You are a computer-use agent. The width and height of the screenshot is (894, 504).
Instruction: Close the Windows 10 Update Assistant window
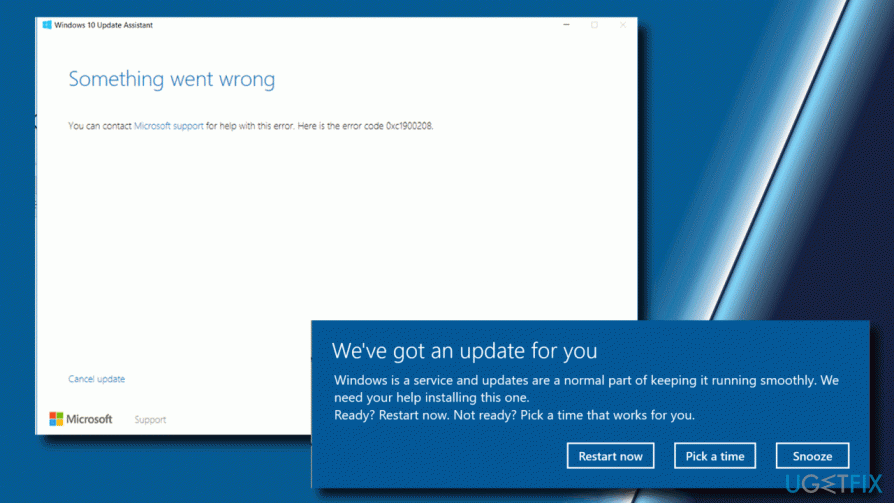[623, 25]
